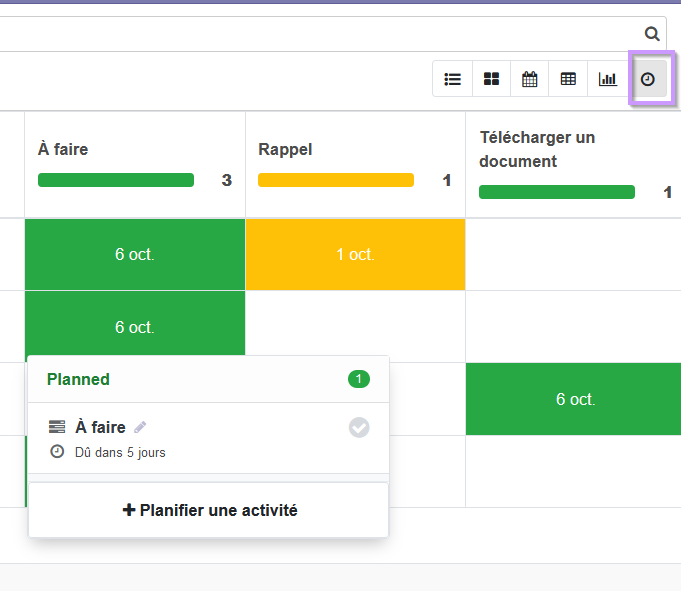Click the Rappel yellow progress bar
Viewport: 681px width, 591px height.
point(336,180)
